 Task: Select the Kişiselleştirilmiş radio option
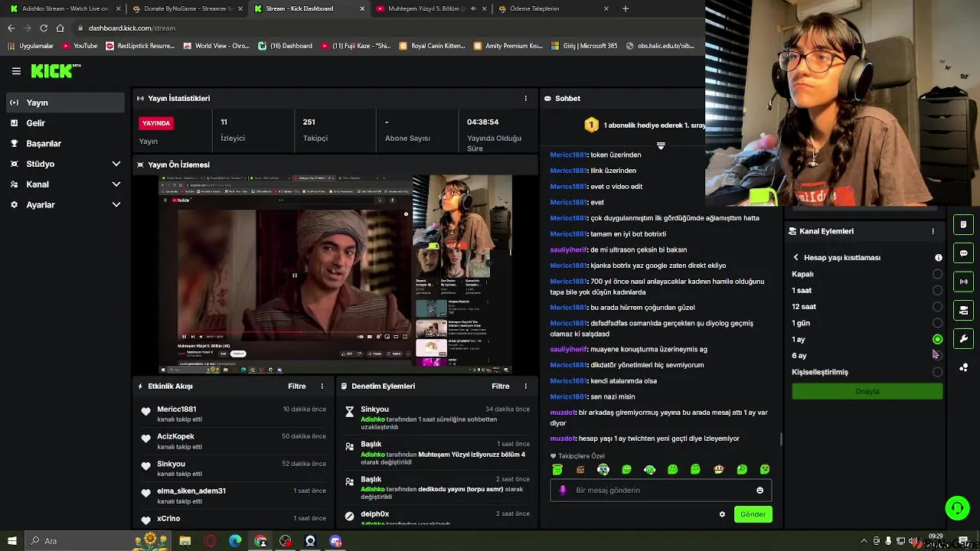click(x=937, y=372)
